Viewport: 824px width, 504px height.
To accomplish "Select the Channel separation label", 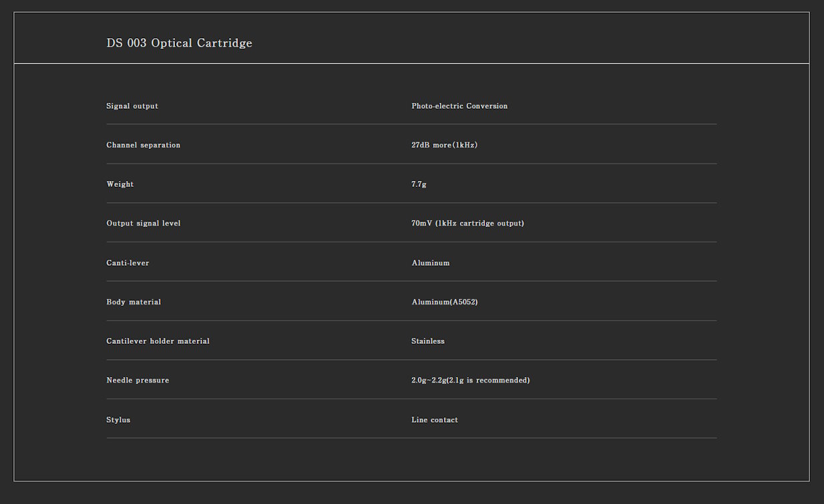I will coord(143,145).
